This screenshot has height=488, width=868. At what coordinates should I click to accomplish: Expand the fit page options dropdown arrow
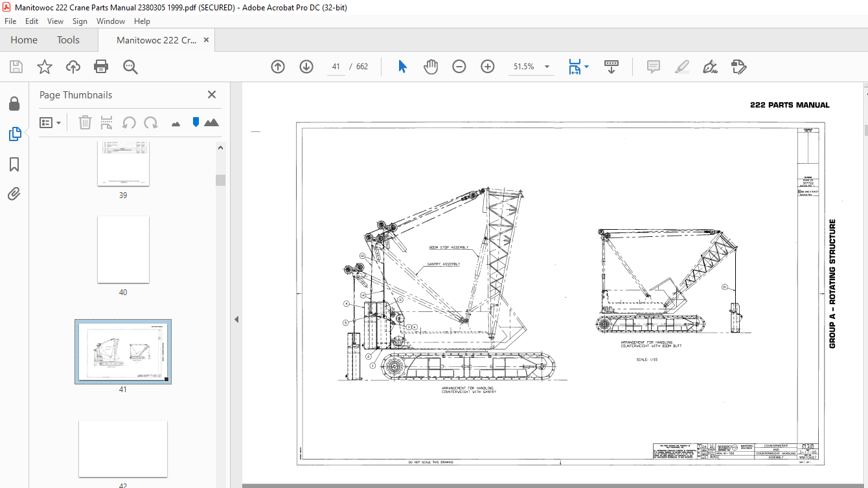tap(587, 67)
